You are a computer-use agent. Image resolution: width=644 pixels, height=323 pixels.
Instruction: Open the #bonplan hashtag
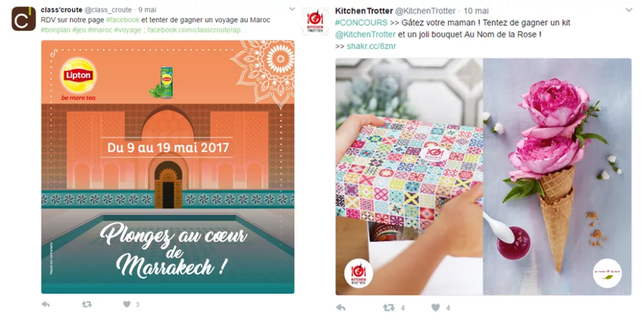[55, 30]
